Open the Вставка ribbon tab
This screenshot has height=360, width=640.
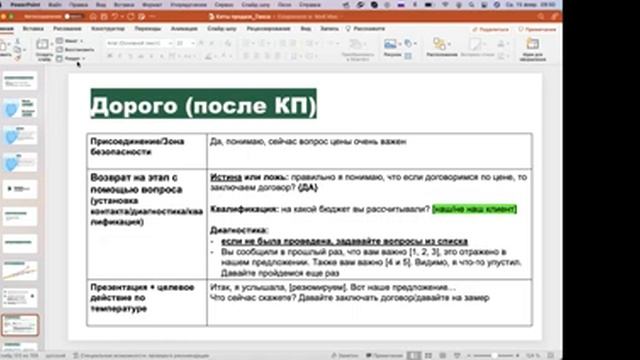click(x=33, y=29)
